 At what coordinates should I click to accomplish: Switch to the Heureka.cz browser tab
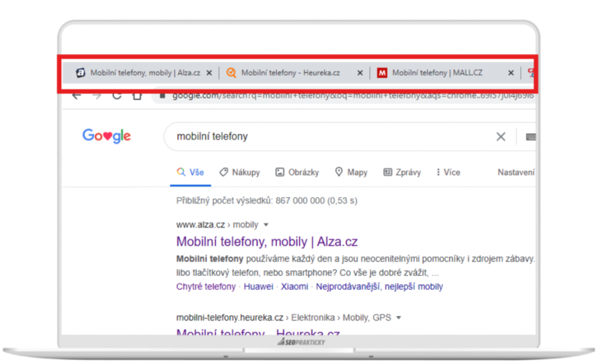(294, 73)
